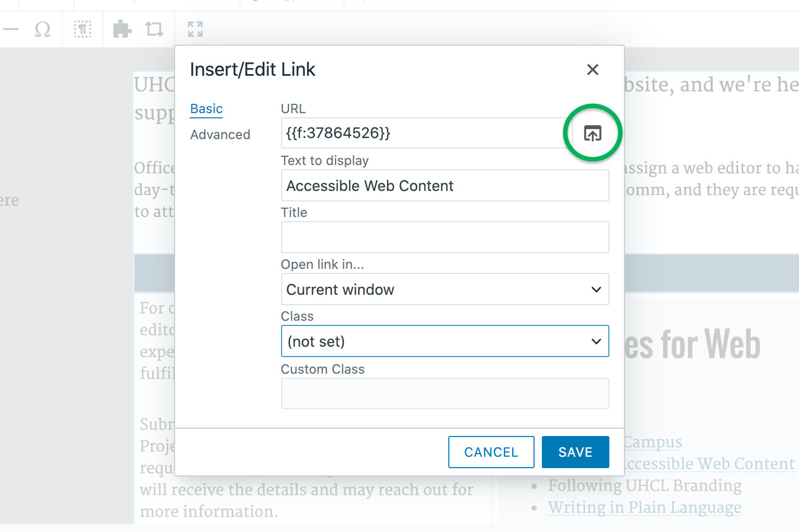Select the embed/reusable content icon

tap(154, 30)
